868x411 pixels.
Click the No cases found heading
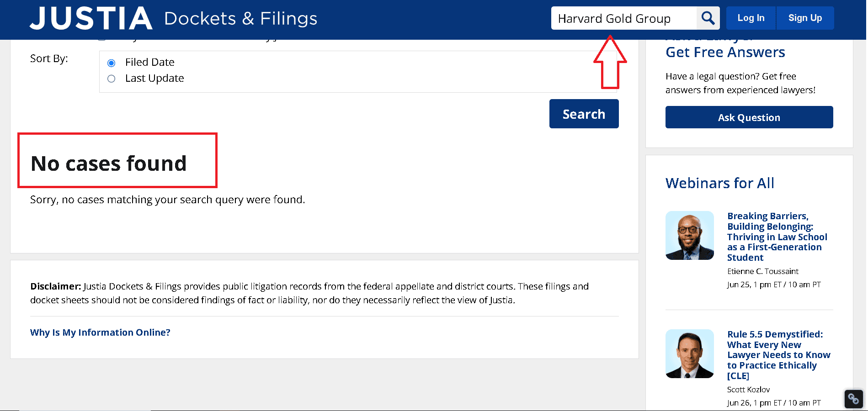(x=109, y=163)
